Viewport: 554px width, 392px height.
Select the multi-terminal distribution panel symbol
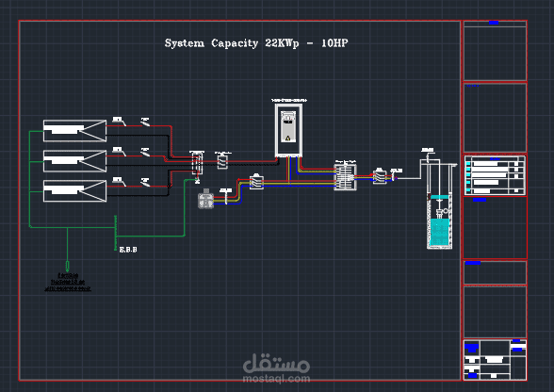tap(345, 177)
